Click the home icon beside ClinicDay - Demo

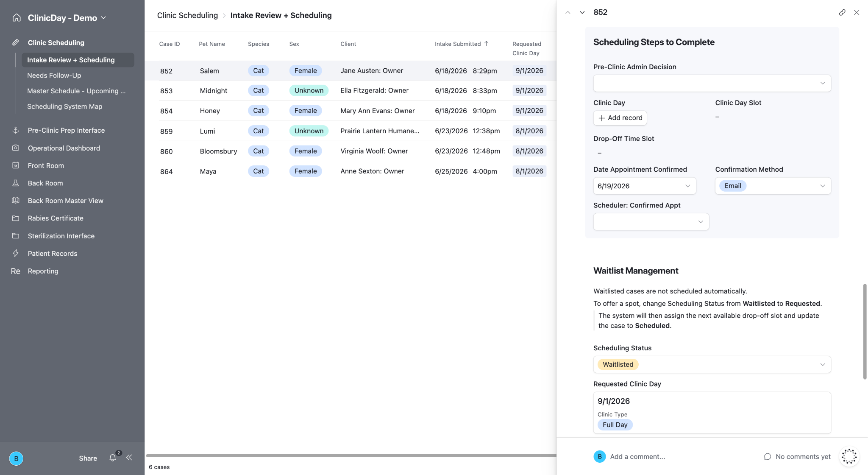coord(17,18)
